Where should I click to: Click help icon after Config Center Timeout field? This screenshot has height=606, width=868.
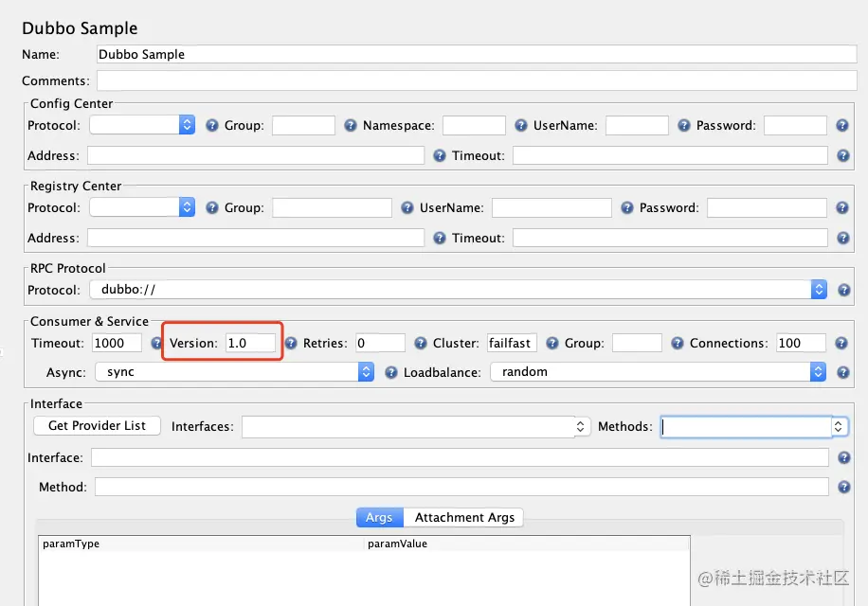pyautogui.click(x=843, y=156)
